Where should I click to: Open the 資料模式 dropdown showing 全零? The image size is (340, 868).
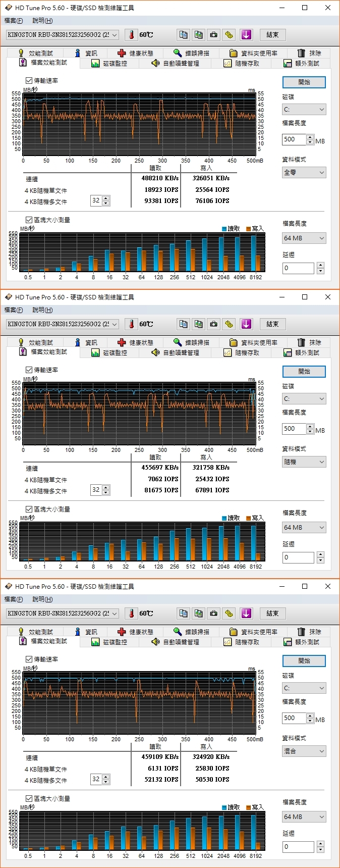[x=304, y=173]
